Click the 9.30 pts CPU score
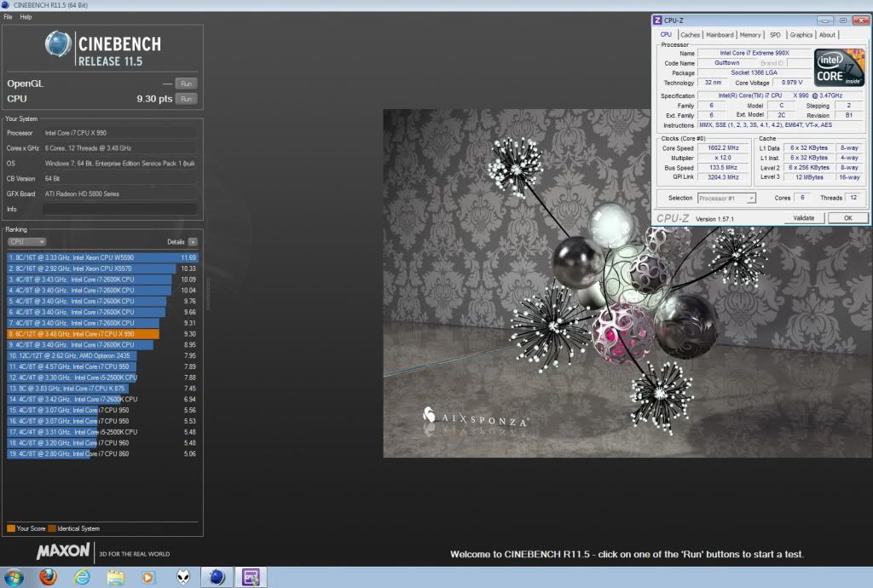The image size is (873, 588). click(154, 99)
